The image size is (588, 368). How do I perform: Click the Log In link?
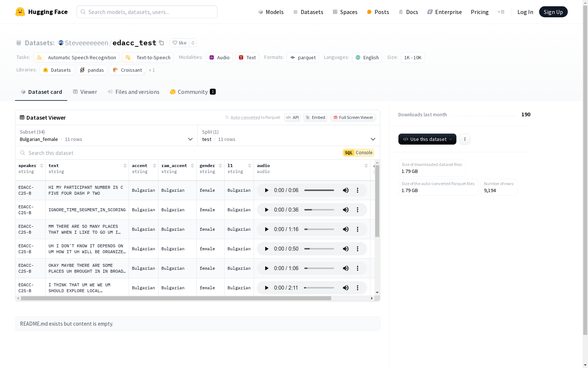coord(525,12)
